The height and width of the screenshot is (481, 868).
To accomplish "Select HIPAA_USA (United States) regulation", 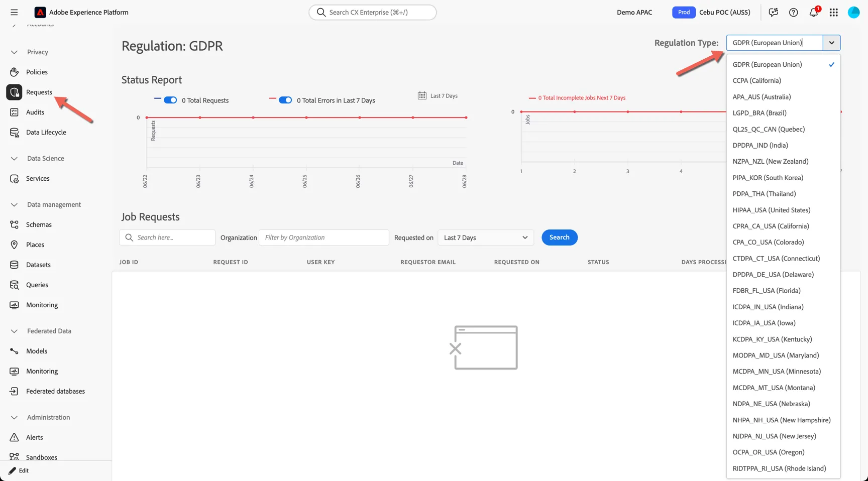I will [x=783, y=210].
